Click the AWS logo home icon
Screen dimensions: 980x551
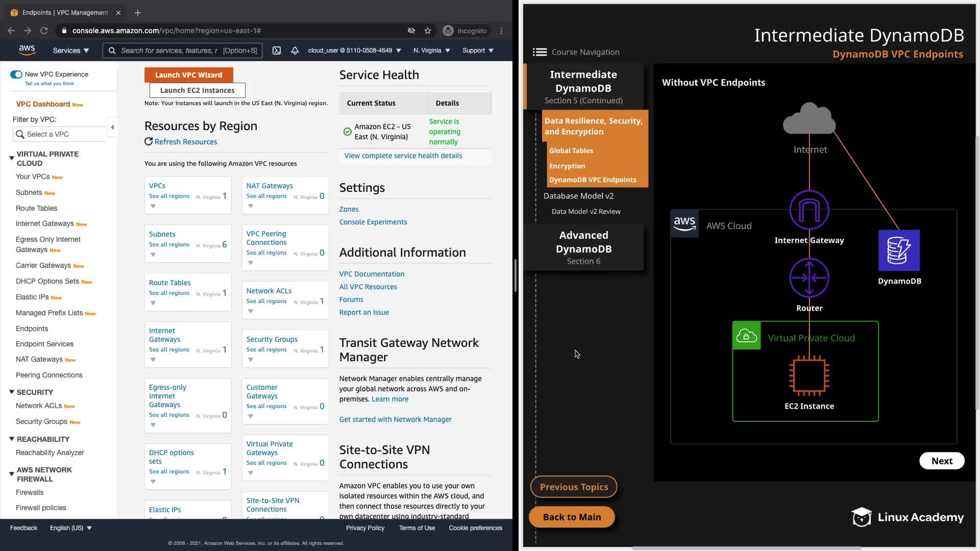(27, 50)
